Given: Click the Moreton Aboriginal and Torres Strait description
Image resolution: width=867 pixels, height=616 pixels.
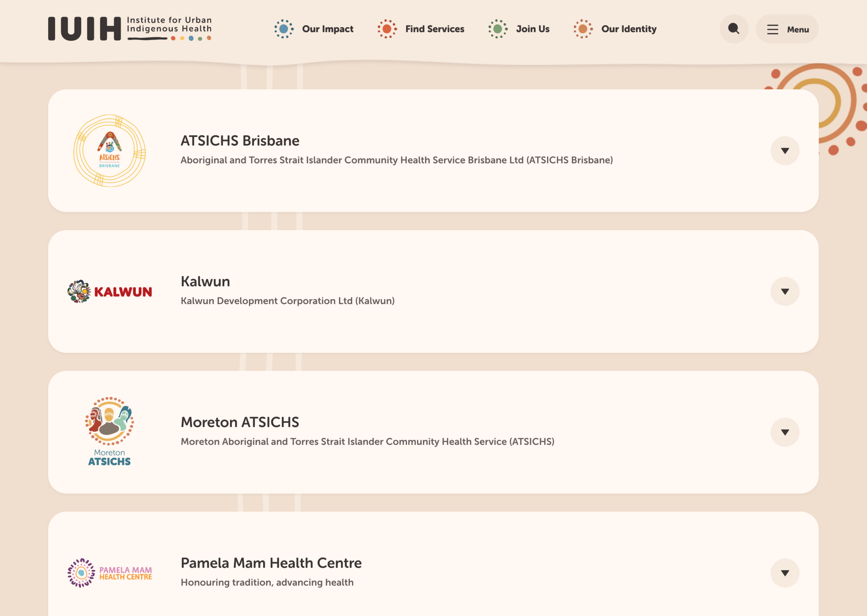Looking at the screenshot, I should click(367, 441).
